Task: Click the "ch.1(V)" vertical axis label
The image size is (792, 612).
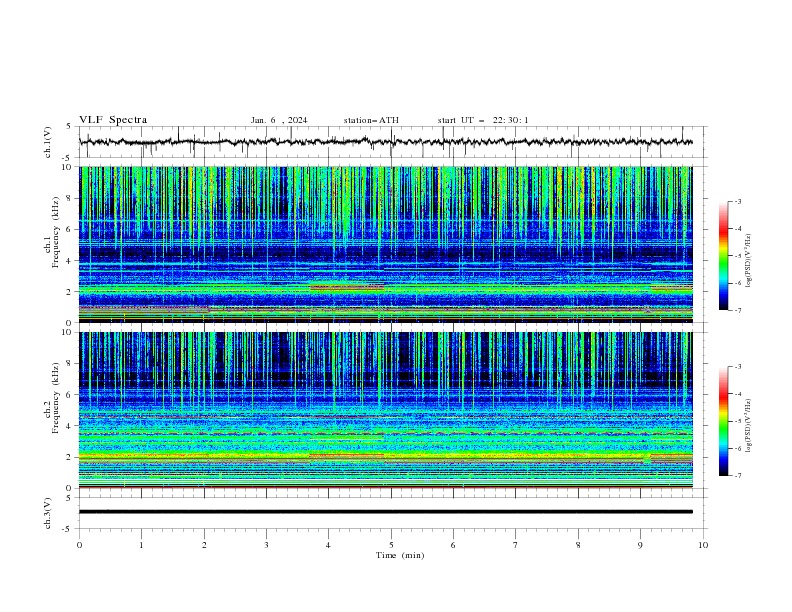Action: 48,142
